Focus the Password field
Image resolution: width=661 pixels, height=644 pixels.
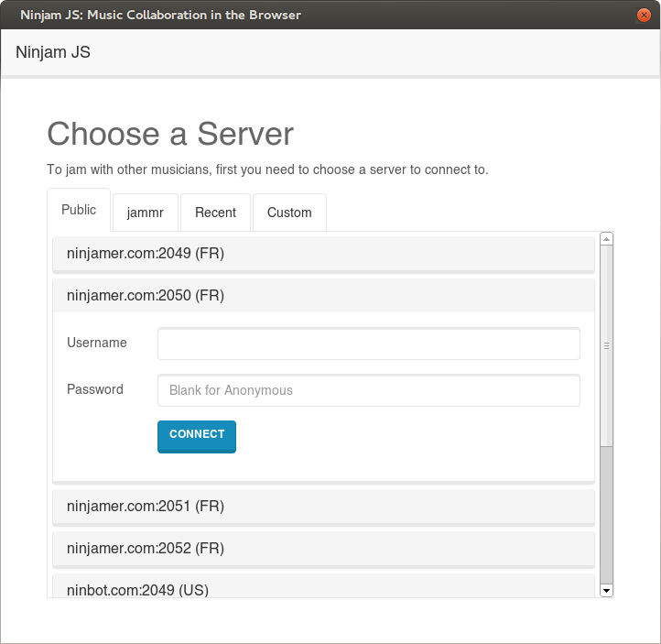point(368,390)
